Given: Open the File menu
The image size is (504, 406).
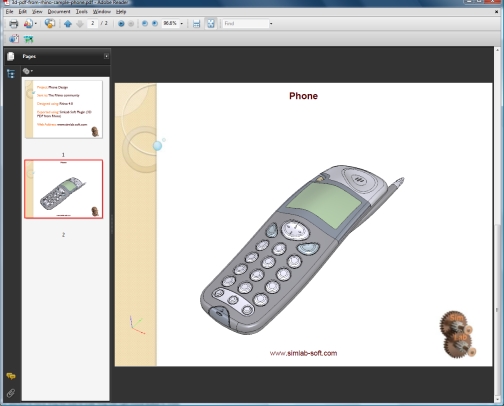Looking at the screenshot, I should tap(9, 12).
